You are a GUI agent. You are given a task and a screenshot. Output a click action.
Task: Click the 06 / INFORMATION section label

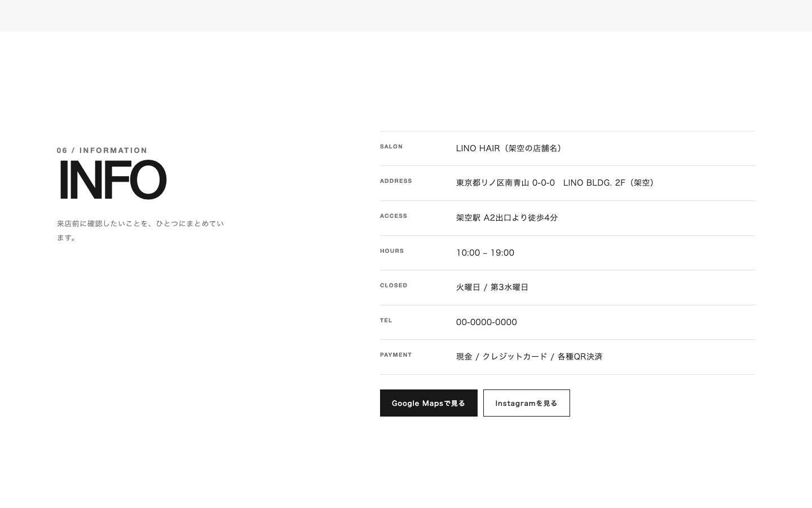tap(102, 150)
